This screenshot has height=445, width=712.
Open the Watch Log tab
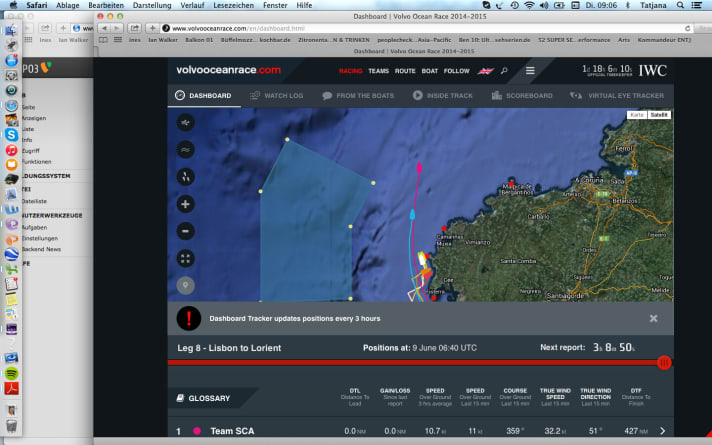coord(277,95)
